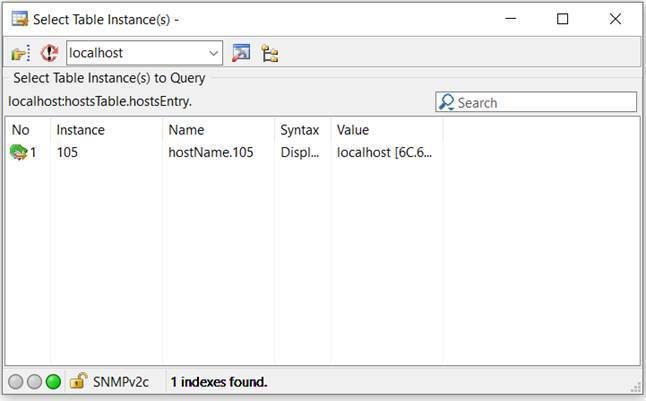Click the open folder icon in toolbar

20,53
